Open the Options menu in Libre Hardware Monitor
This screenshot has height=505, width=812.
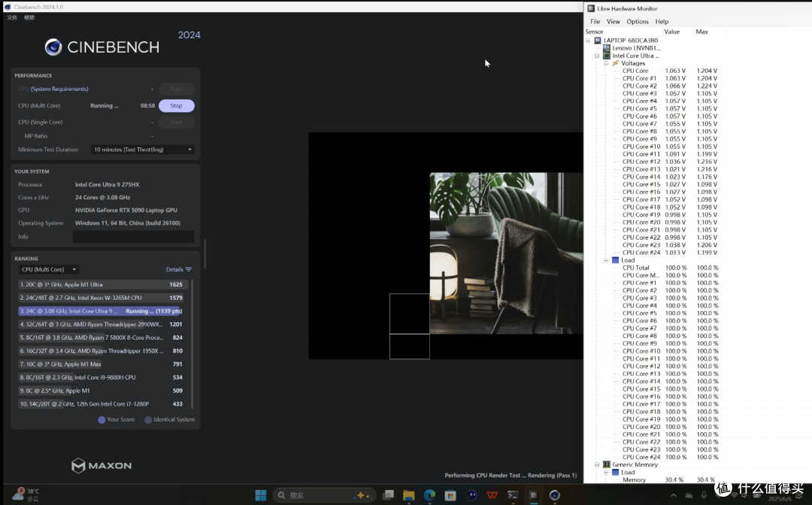pyautogui.click(x=637, y=22)
